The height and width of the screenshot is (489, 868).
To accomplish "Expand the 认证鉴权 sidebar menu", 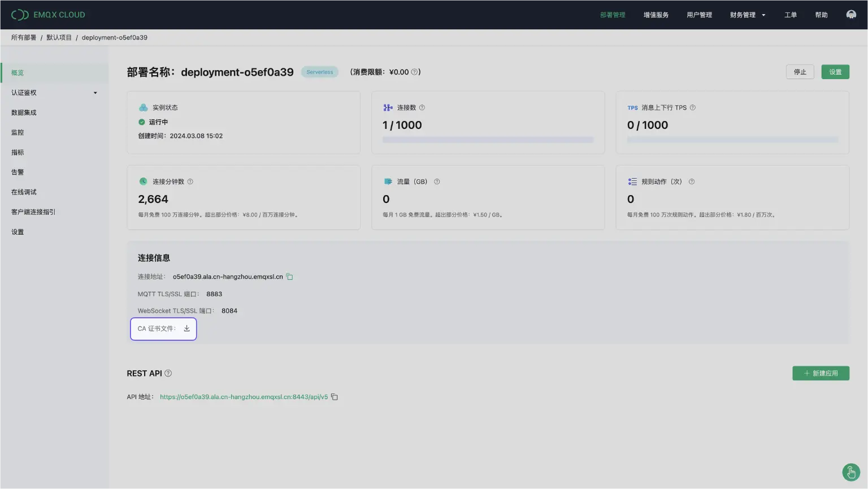I will click(54, 93).
